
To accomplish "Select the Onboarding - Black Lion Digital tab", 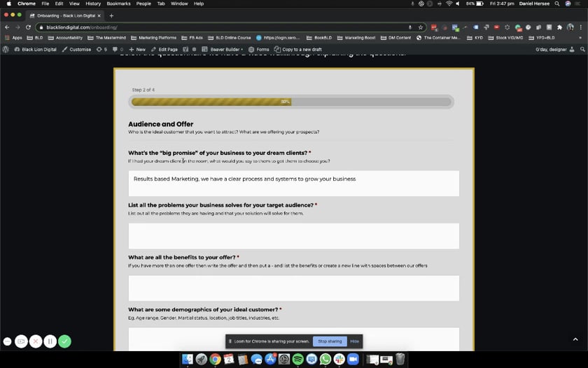I will coord(64,15).
